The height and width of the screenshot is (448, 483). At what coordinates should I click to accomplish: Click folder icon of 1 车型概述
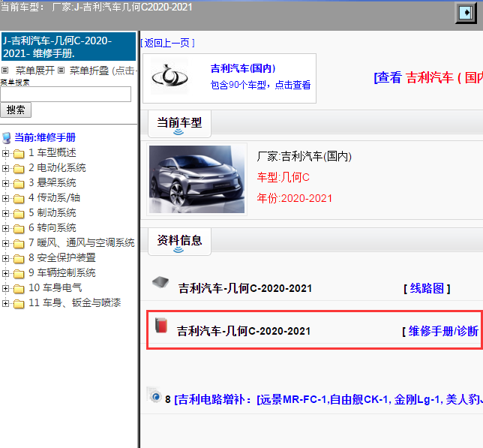coord(19,153)
